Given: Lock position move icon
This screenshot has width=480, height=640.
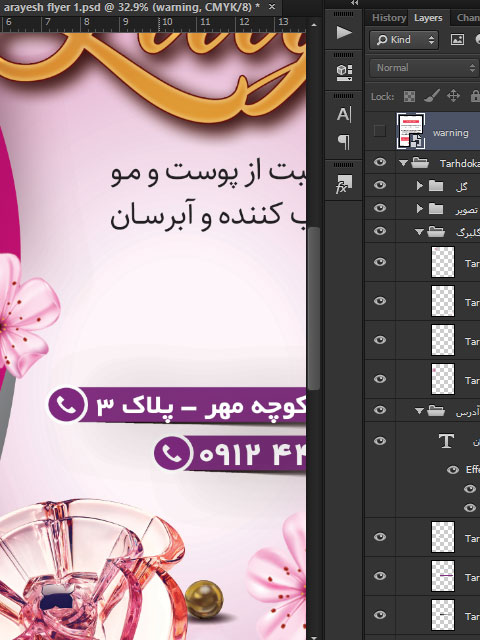Looking at the screenshot, I should point(453,96).
